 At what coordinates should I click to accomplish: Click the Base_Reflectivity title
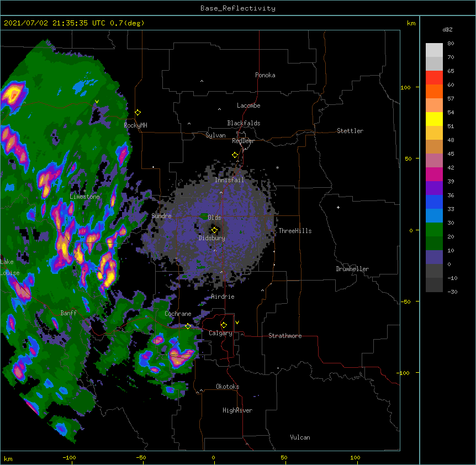[x=238, y=8]
